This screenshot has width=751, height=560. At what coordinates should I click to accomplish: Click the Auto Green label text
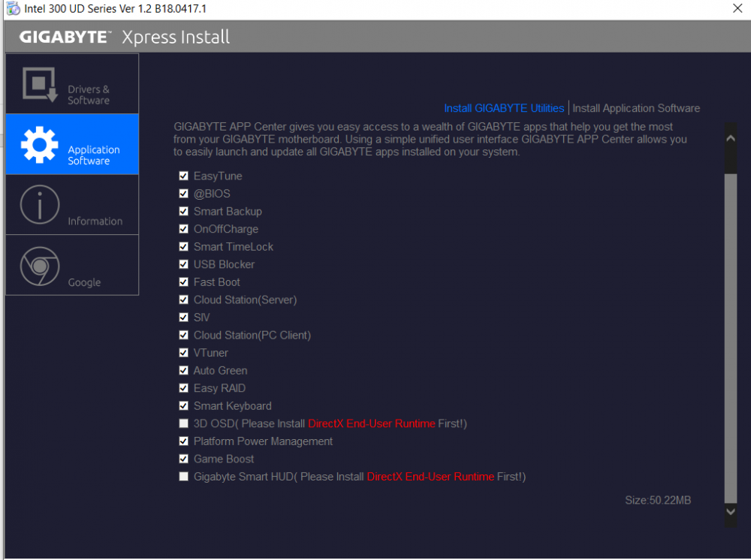tap(220, 371)
